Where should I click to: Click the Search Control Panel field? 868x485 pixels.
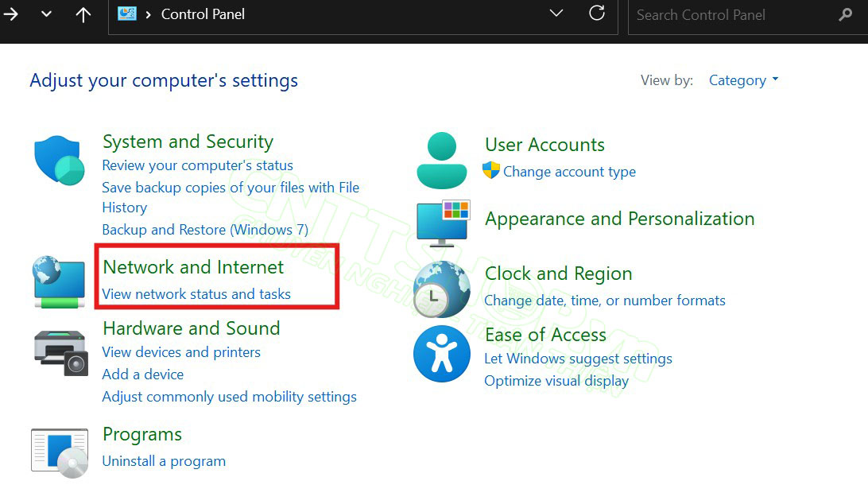(731, 14)
